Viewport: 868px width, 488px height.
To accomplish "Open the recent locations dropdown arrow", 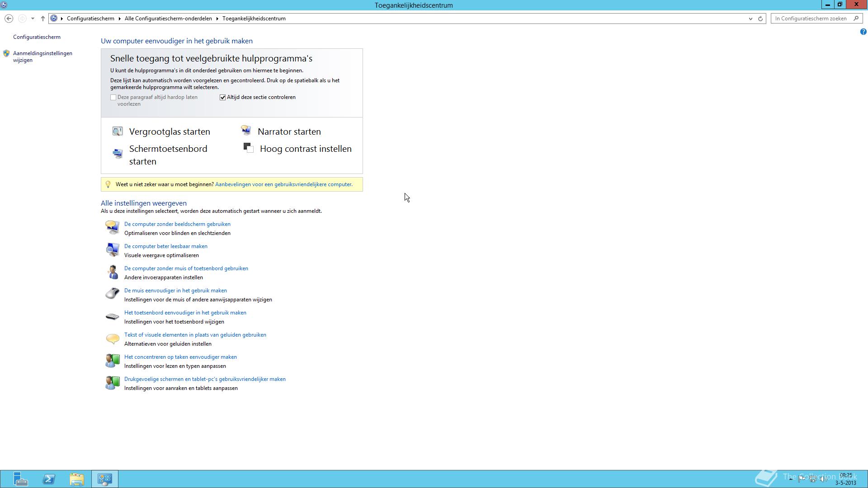I will (x=33, y=19).
